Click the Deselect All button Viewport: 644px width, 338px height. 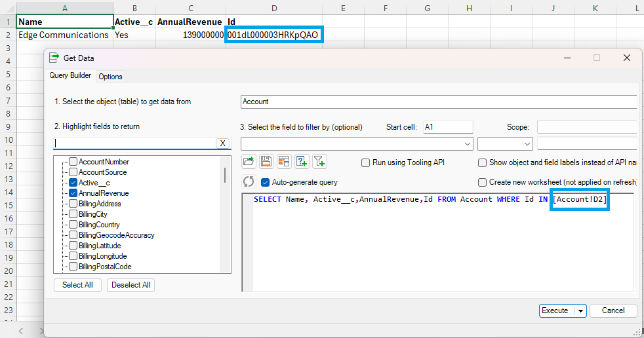pyautogui.click(x=131, y=285)
